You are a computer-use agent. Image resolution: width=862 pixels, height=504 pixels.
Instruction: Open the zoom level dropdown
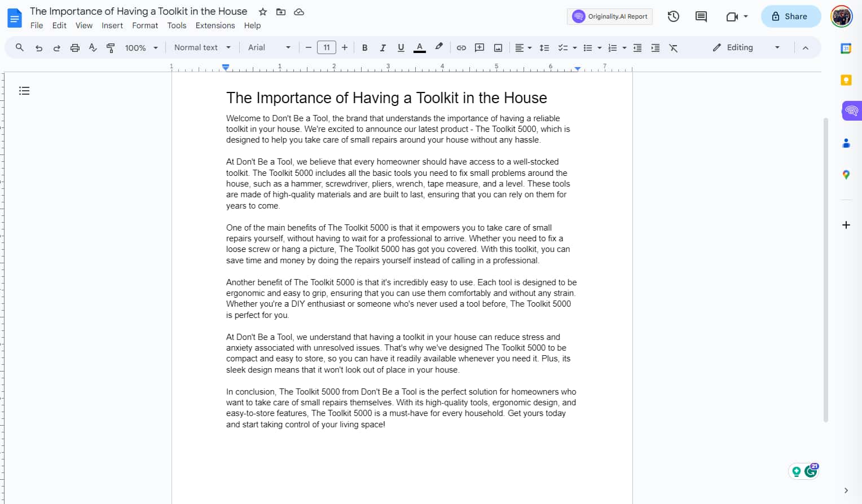pos(141,47)
